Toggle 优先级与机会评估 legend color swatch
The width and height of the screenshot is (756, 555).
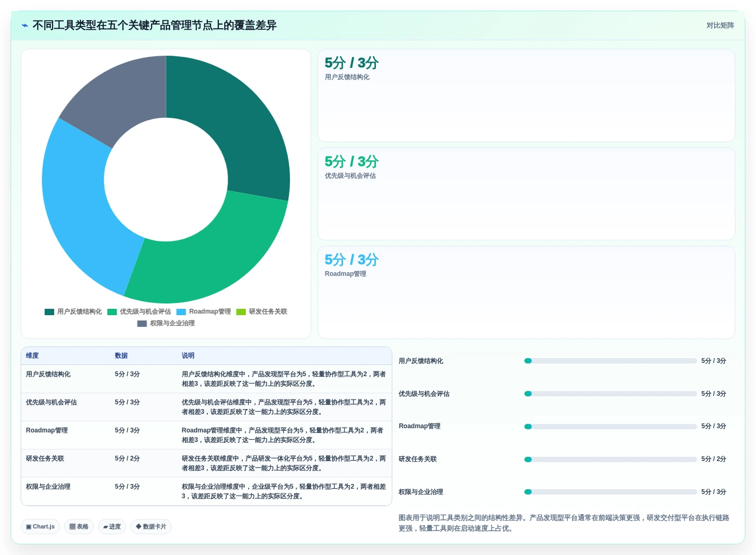(112, 312)
